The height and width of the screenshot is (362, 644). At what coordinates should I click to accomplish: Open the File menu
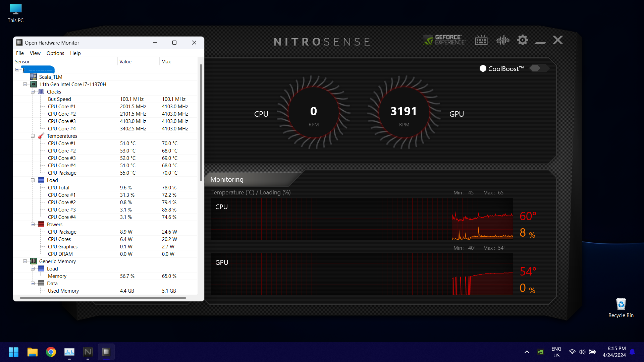[20, 53]
